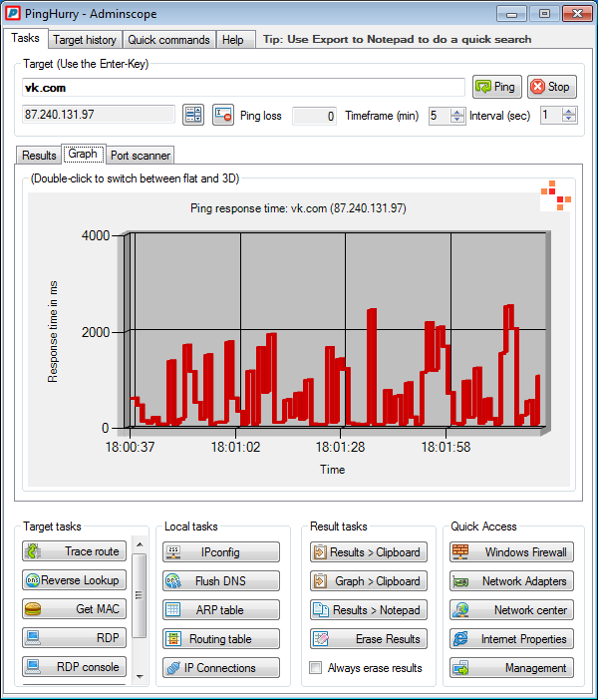Image resolution: width=598 pixels, height=700 pixels.
Task: Increase the Timeframe minutes value
Action: 457,112
